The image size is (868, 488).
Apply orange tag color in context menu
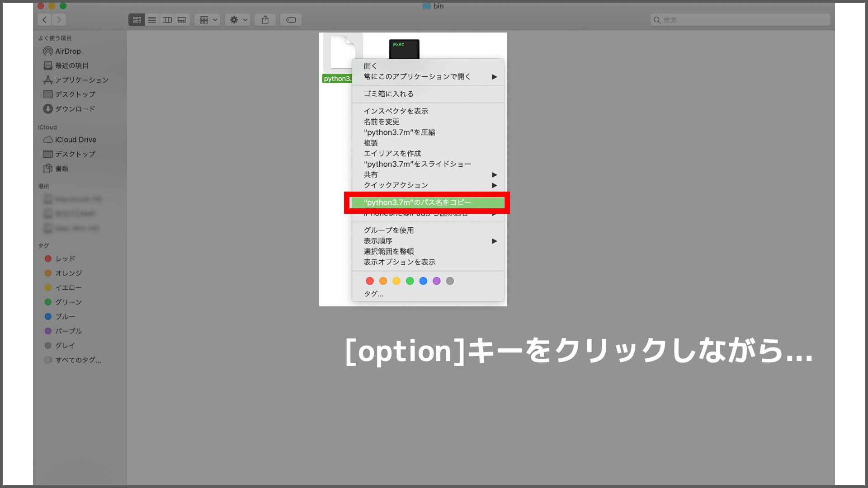click(x=383, y=281)
